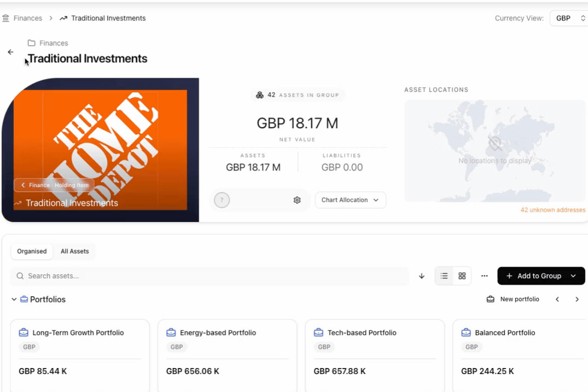Click the briefcase icon on Tech-based Portfolio
Screen dimensions: 588x392
pos(318,332)
